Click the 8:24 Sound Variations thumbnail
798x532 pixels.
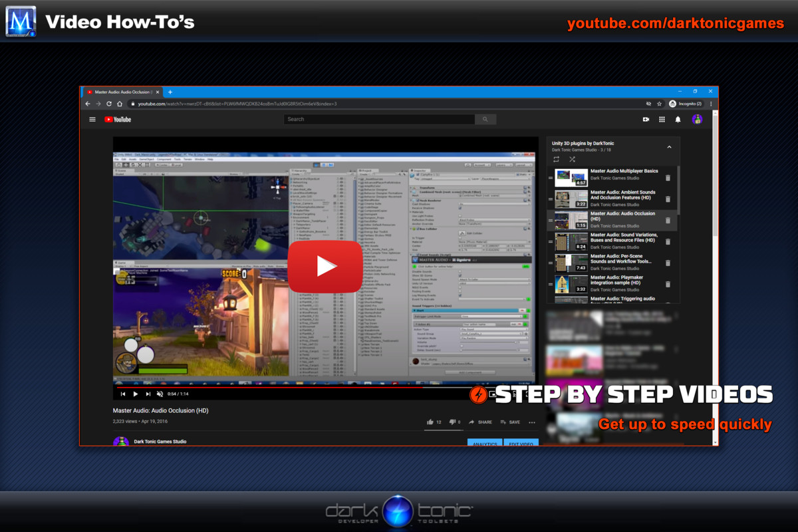click(571, 241)
